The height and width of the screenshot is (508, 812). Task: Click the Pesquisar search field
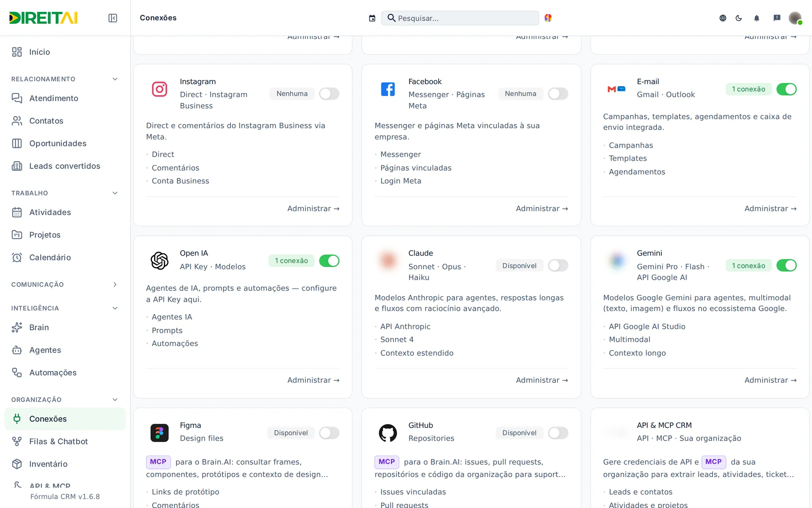click(x=460, y=18)
